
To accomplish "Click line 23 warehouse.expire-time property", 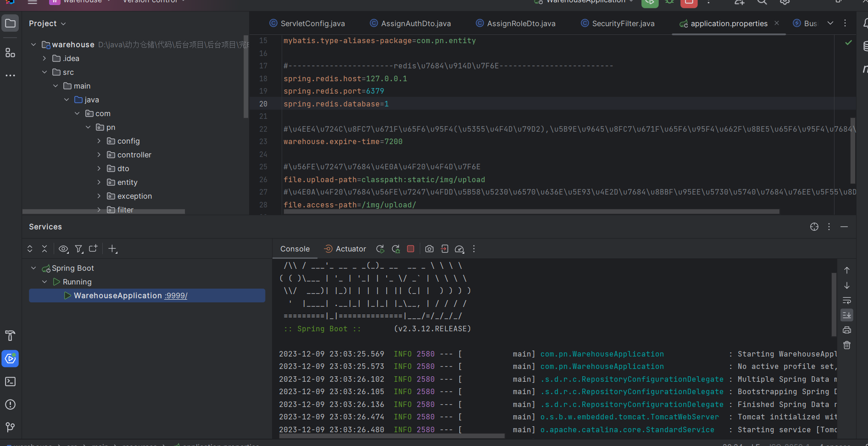I will point(343,142).
